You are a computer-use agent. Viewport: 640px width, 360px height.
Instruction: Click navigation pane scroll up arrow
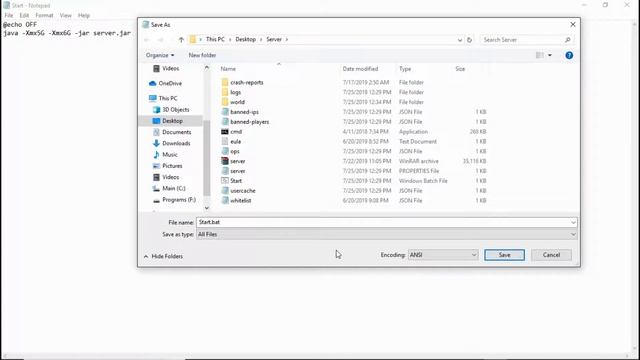pyautogui.click(x=207, y=67)
